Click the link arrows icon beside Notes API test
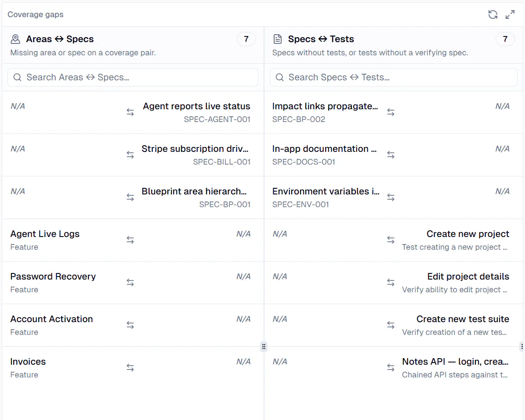Screen dimensions: 525x420 coord(391,367)
